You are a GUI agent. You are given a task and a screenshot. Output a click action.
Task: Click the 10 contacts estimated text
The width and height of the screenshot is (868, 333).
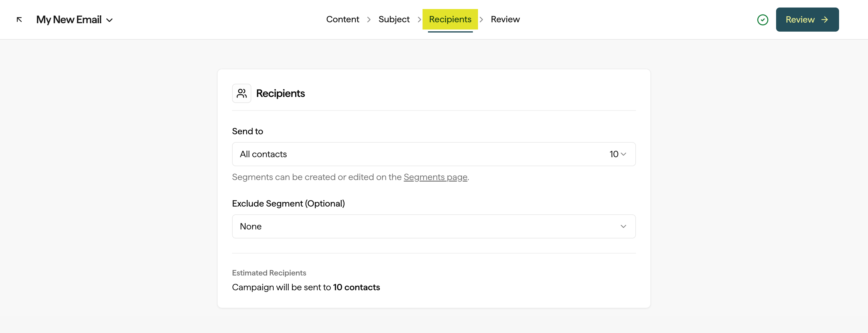pos(356,287)
